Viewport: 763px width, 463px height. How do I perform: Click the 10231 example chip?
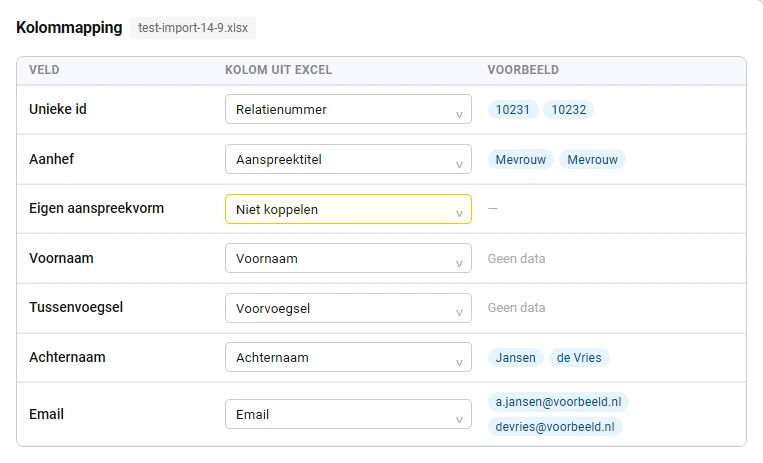(x=513, y=110)
